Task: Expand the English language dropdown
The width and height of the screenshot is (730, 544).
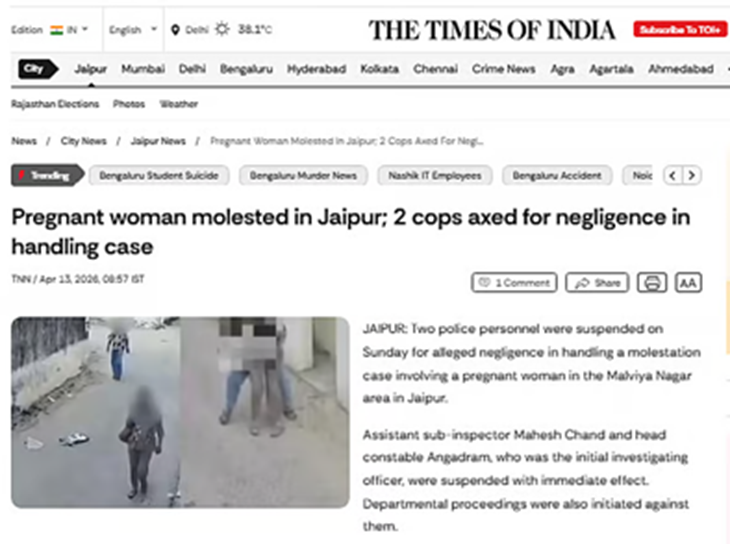Action: (x=133, y=30)
